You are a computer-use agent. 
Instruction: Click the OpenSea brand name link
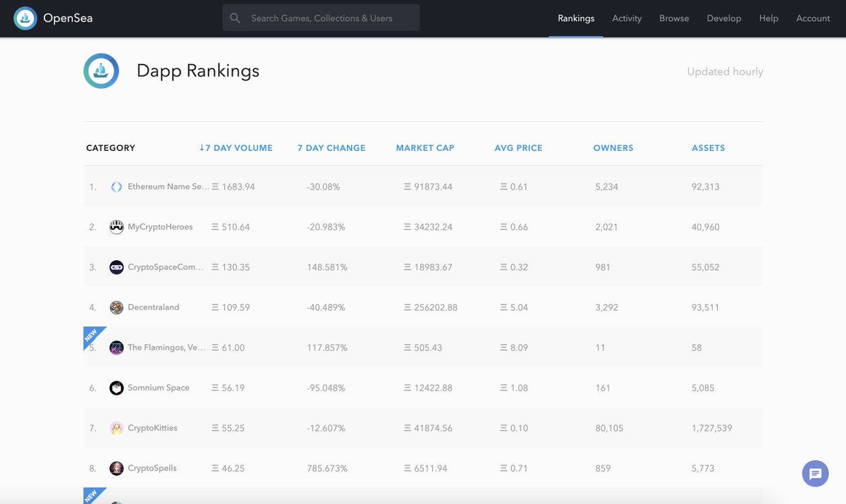tap(68, 18)
